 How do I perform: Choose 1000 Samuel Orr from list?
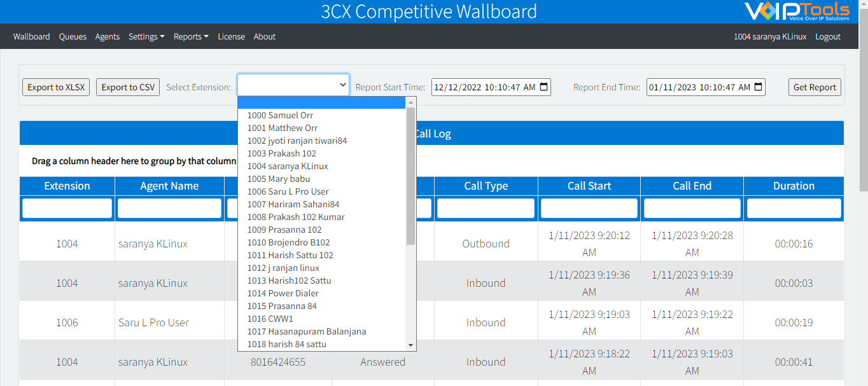[x=322, y=115]
